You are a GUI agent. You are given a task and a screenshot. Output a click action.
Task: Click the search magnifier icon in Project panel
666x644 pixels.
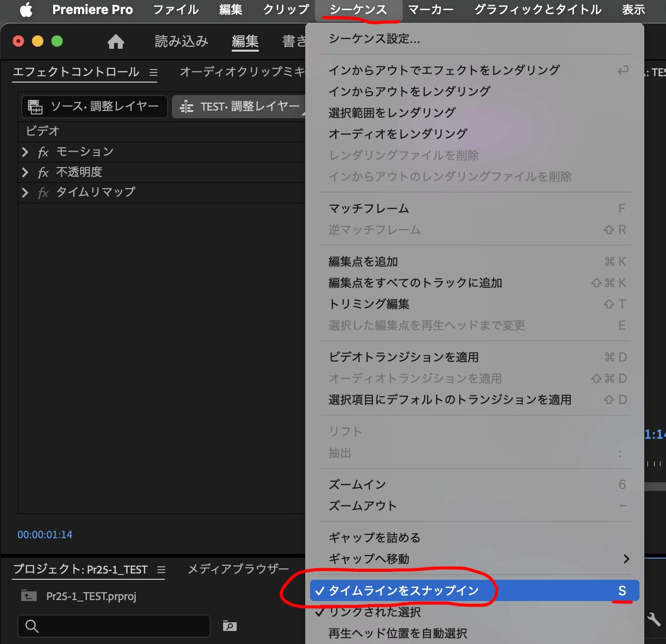point(32,626)
